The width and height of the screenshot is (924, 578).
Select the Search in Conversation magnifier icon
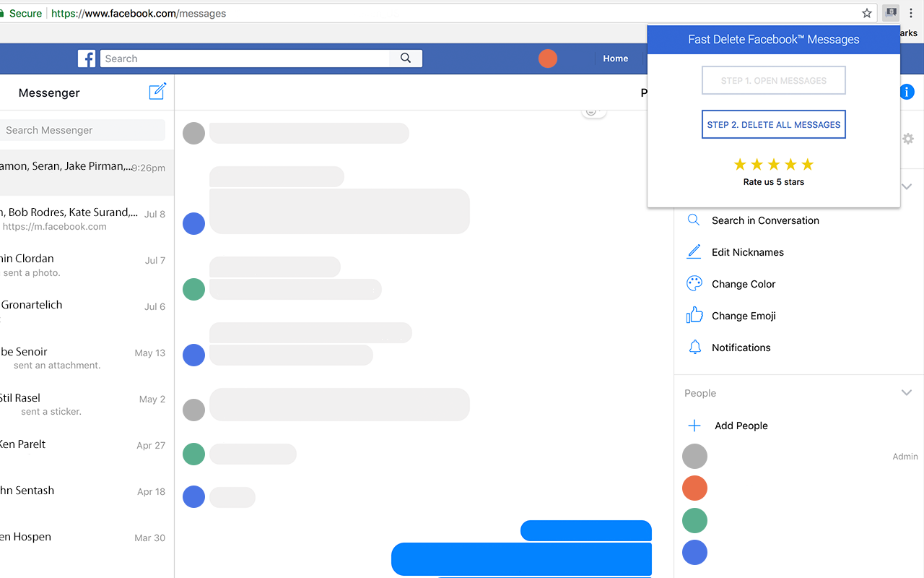(x=694, y=220)
